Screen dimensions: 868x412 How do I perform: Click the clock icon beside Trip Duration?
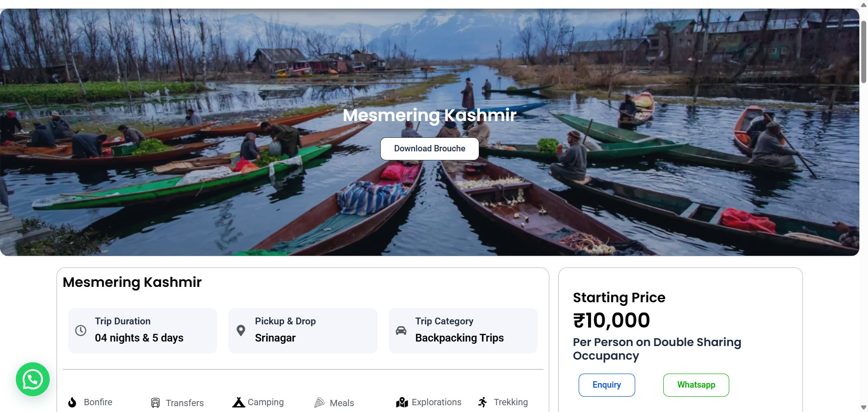(x=80, y=331)
